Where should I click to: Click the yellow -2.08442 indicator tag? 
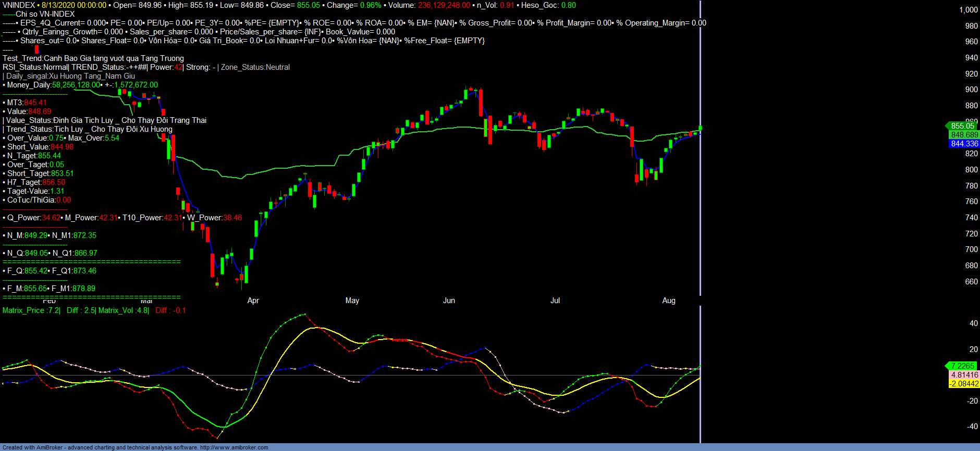(x=964, y=384)
